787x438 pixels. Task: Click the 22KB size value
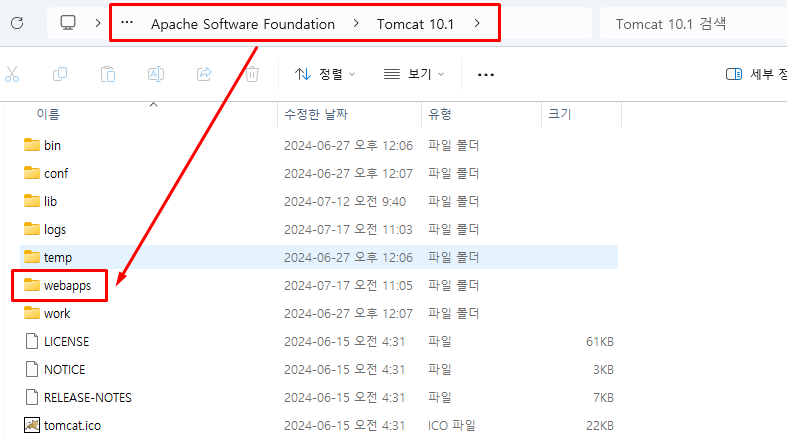click(x=600, y=426)
